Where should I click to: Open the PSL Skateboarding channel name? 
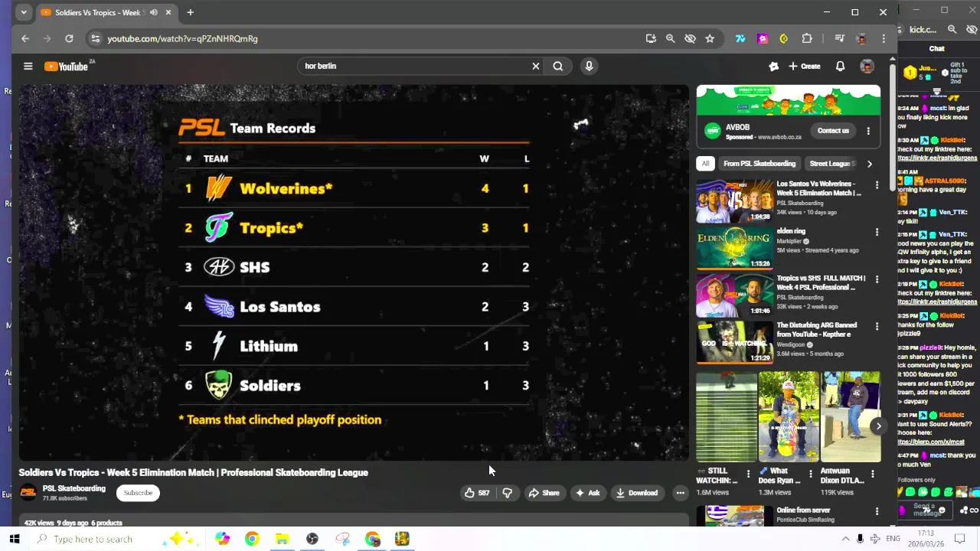click(x=74, y=488)
